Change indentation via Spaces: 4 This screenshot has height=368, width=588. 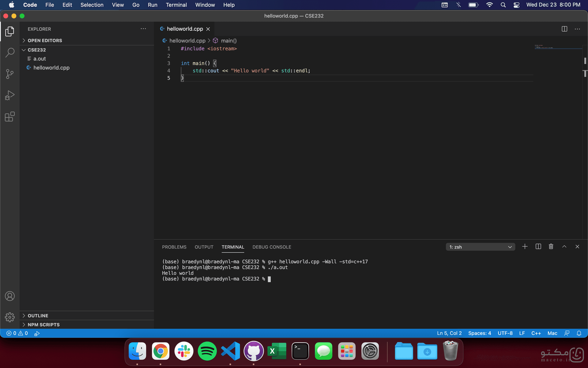click(x=480, y=333)
